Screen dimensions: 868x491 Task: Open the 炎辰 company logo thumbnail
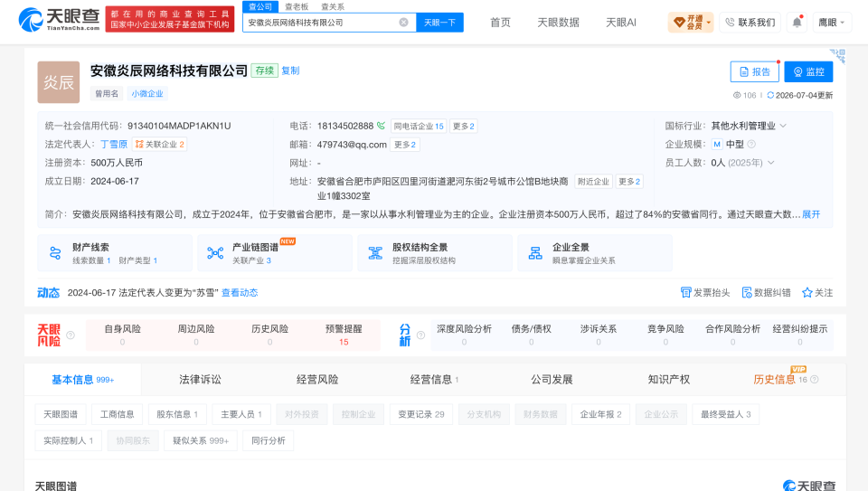point(59,82)
